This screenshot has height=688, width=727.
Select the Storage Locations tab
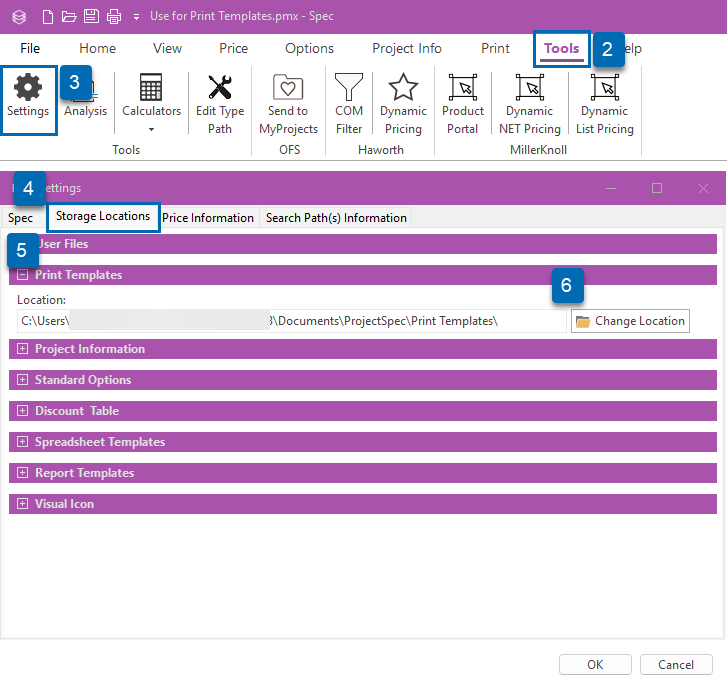point(103,217)
